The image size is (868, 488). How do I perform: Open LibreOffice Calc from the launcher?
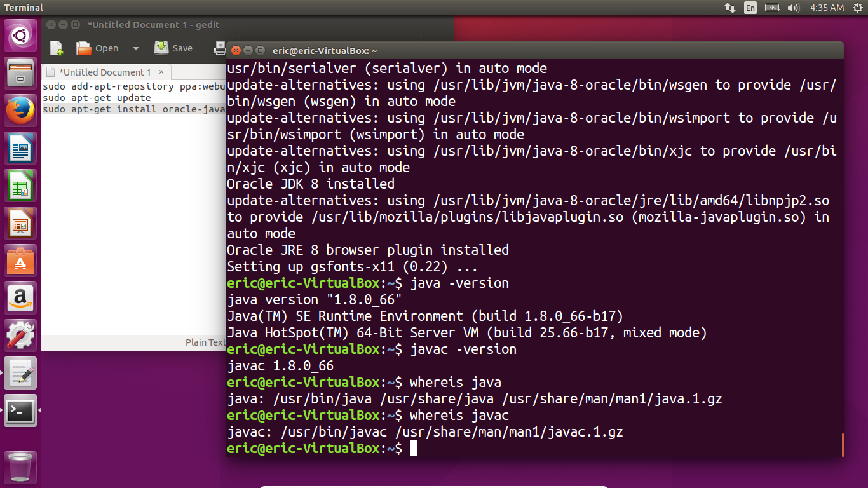[20, 185]
